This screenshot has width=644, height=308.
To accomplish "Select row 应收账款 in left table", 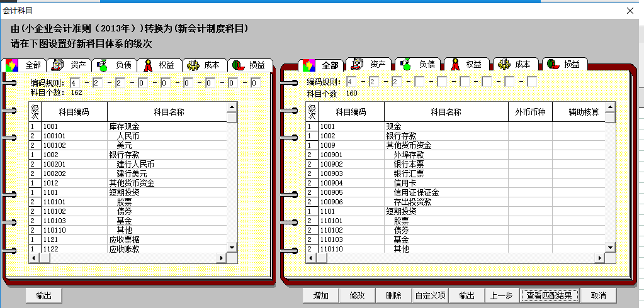I will (128, 248).
